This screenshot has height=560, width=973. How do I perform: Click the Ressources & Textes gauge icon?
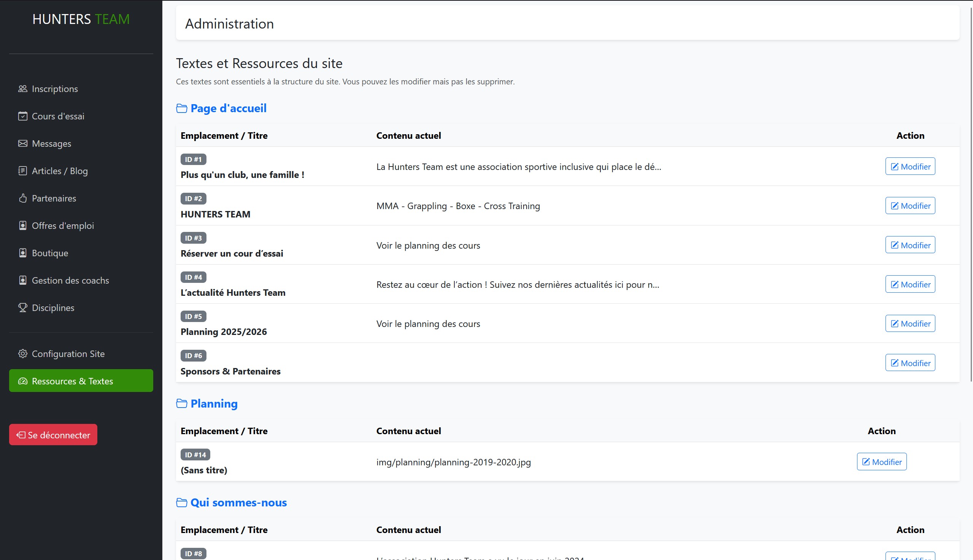[23, 381]
